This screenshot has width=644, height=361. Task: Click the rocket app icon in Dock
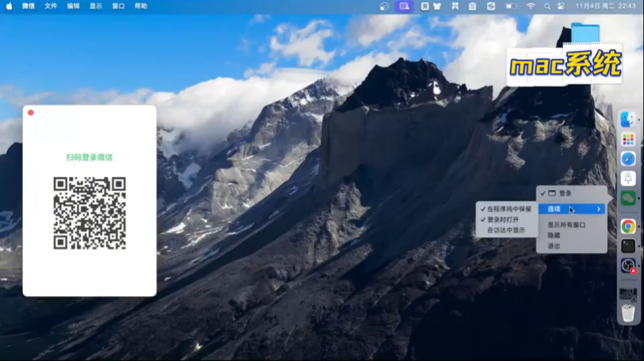pos(628,178)
